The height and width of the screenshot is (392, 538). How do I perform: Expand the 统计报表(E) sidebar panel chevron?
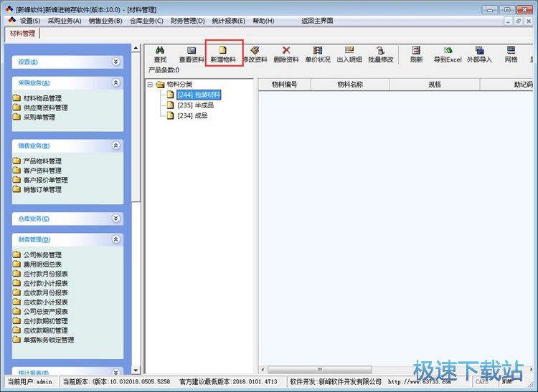116,372
